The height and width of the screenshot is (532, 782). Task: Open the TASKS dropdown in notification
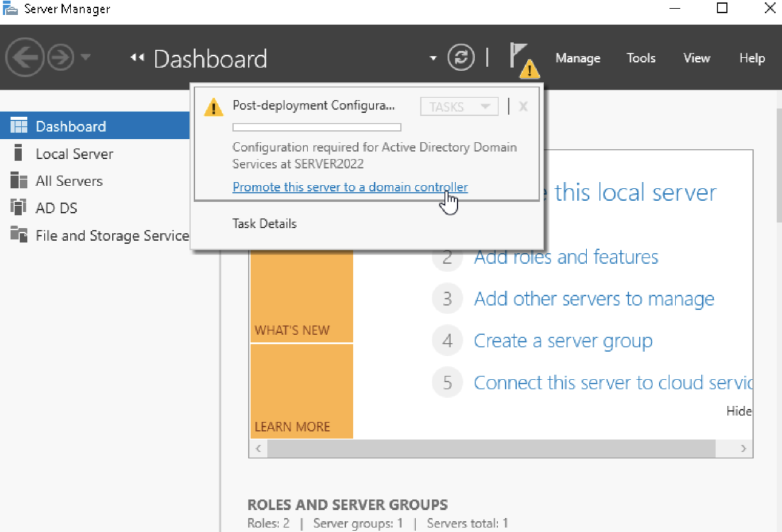459,107
